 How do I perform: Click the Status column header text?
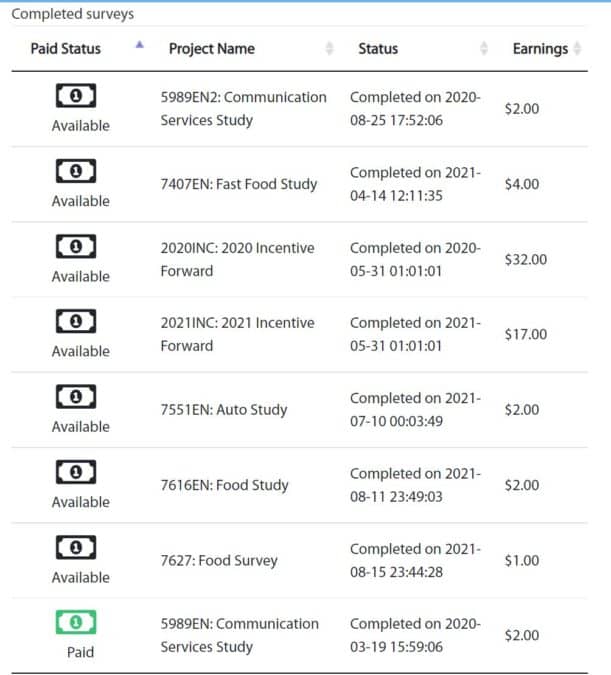(378, 49)
